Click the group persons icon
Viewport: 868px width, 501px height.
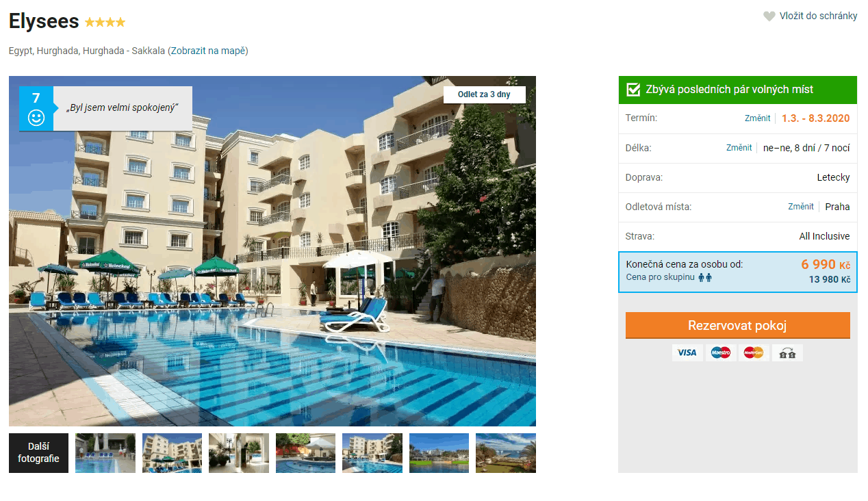[x=705, y=277]
